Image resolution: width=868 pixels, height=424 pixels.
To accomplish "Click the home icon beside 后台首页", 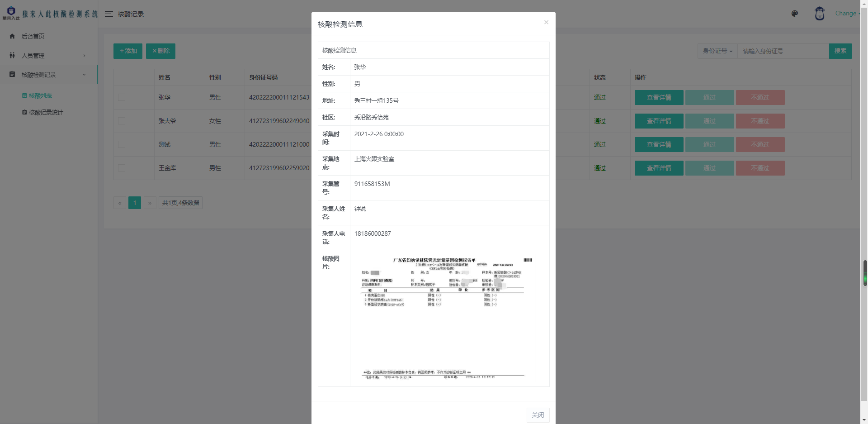I will 12,36.
